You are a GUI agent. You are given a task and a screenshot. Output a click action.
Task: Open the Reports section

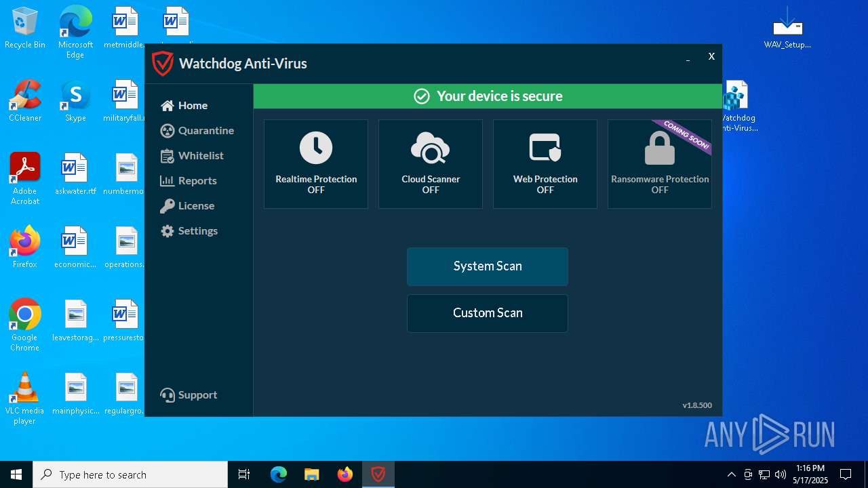(x=189, y=181)
